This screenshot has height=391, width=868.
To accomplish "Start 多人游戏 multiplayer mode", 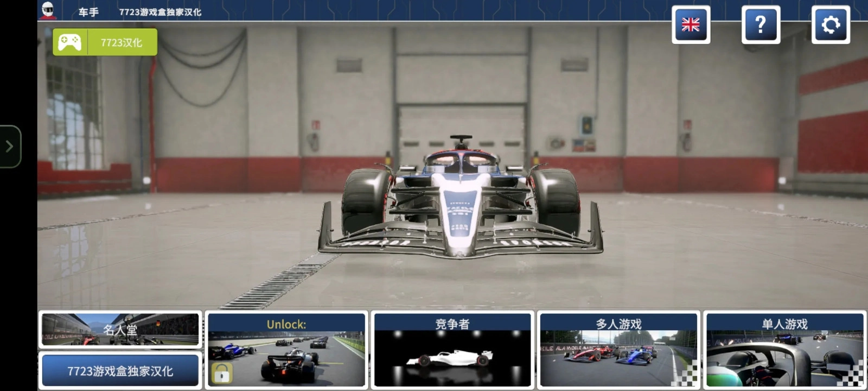I will coord(618,350).
